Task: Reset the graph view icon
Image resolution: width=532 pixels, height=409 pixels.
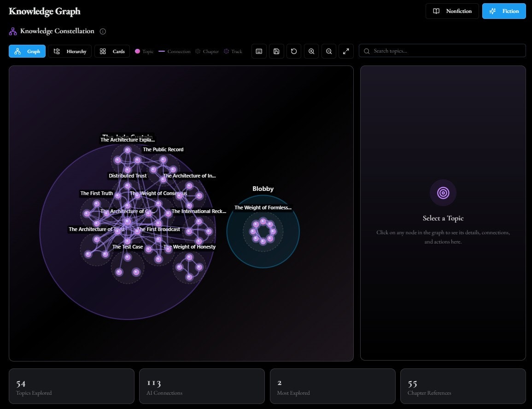Action: pyautogui.click(x=294, y=51)
